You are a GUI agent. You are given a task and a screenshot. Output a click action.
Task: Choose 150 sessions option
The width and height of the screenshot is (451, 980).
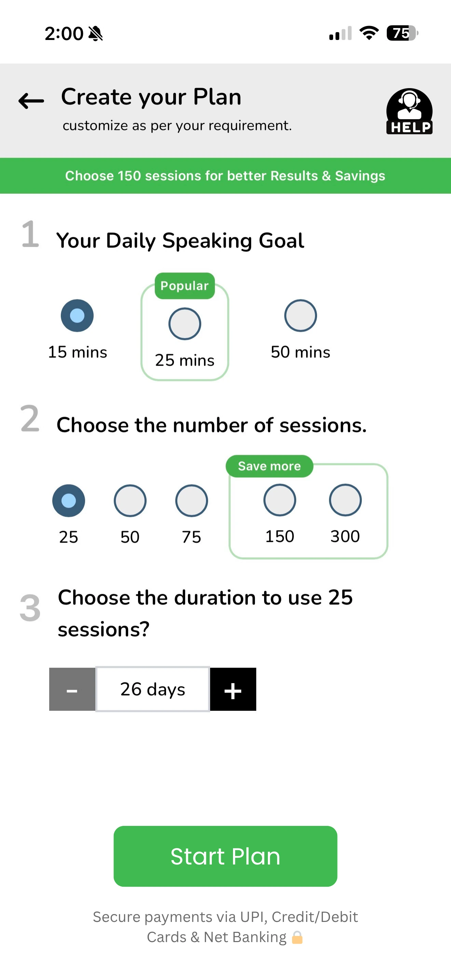click(280, 500)
